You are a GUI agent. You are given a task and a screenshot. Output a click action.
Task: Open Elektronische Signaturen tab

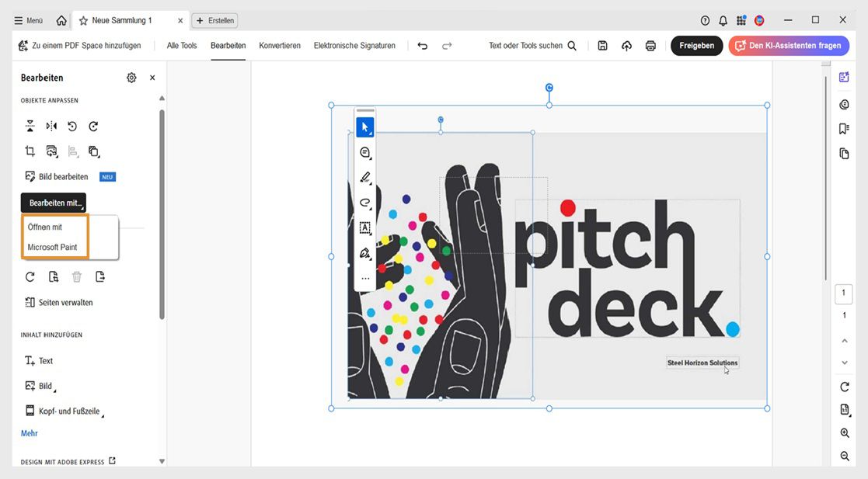tap(354, 46)
